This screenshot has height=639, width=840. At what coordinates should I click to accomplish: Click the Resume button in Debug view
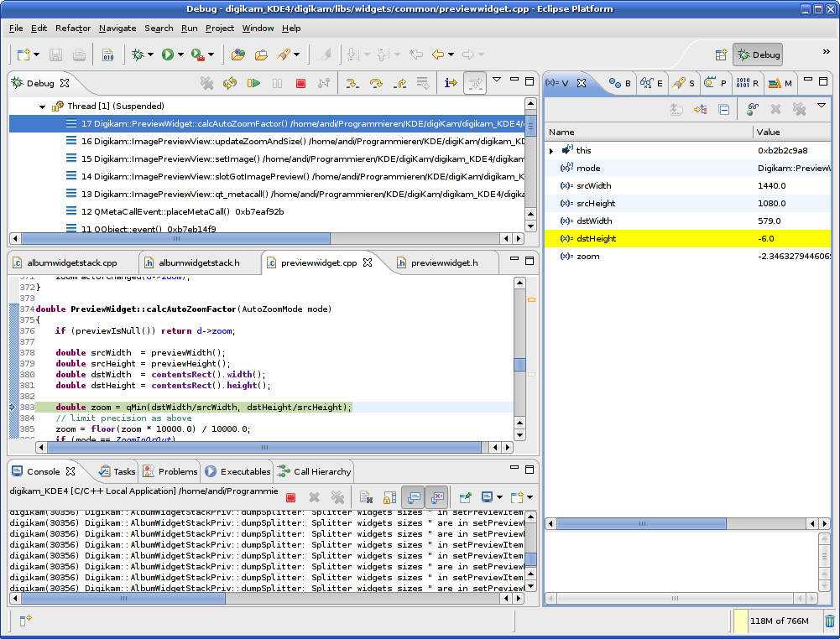pos(253,83)
